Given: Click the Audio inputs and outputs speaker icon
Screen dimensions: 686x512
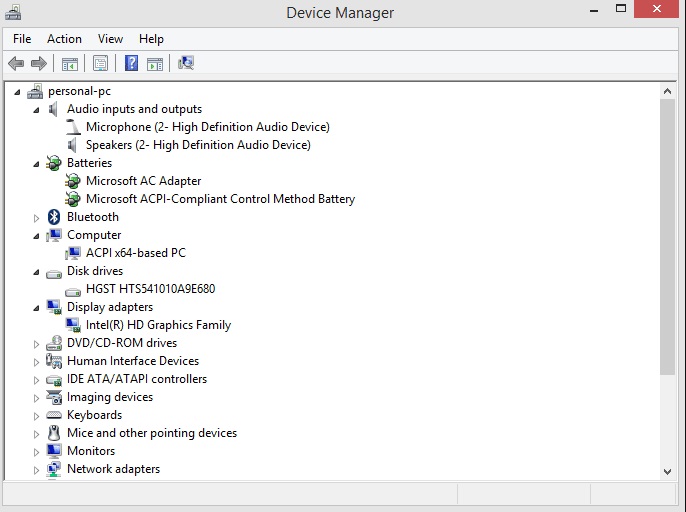Looking at the screenshot, I should 53,109.
